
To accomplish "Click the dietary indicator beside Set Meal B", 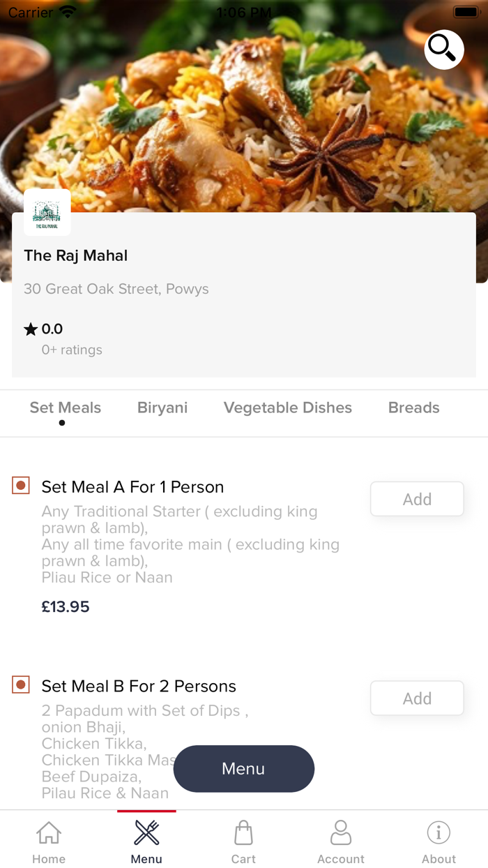I will coord(20,684).
